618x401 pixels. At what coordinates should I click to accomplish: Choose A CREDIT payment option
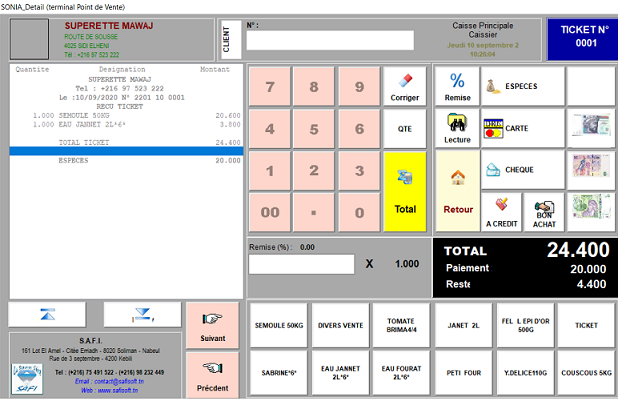click(x=501, y=212)
